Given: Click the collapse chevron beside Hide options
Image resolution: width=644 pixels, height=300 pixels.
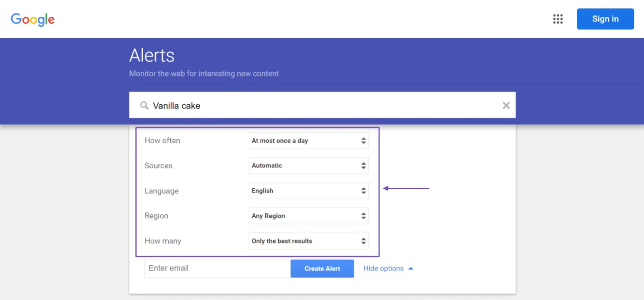Looking at the screenshot, I should point(410,268).
